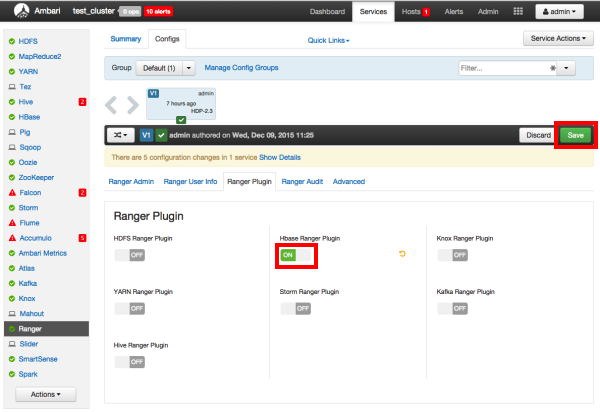This screenshot has width=600, height=412.
Task: Click the Flume red warning icon
Action: [x=12, y=223]
